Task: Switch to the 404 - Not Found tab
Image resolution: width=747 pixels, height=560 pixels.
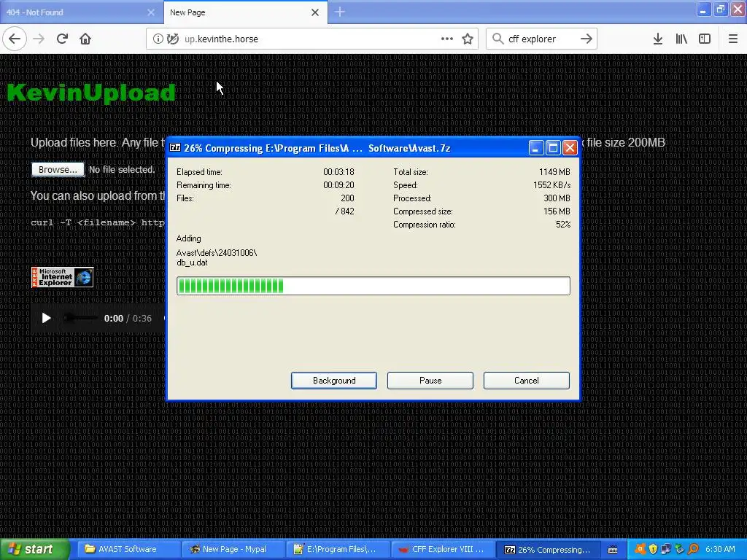Action: (82, 12)
